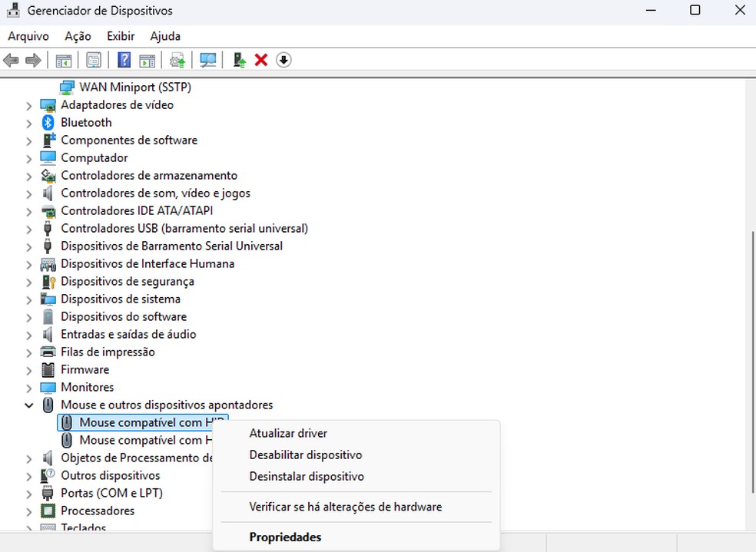Image resolution: width=756 pixels, height=552 pixels.
Task: Expand Dispositivos de Barramento Serial Universal chevron
Action: (29, 246)
